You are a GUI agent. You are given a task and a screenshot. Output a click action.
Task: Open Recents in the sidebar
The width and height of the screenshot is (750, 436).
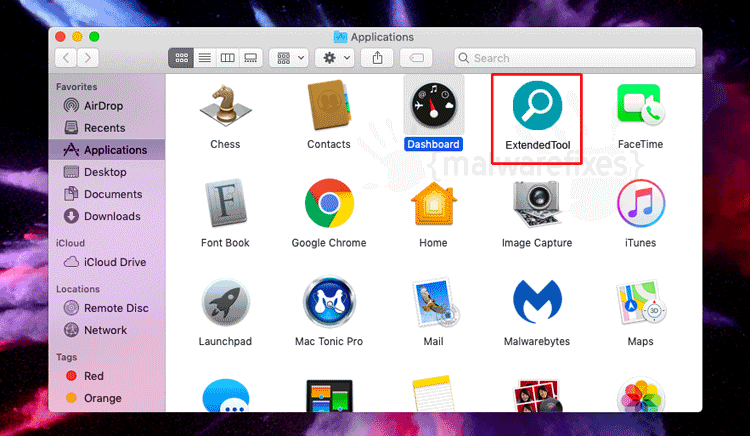click(107, 128)
